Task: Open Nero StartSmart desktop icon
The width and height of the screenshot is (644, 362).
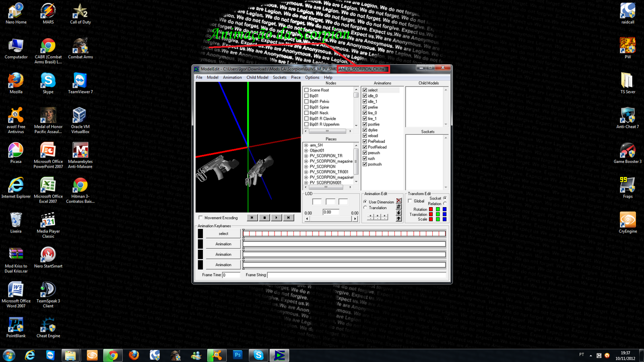Action: coord(48,257)
